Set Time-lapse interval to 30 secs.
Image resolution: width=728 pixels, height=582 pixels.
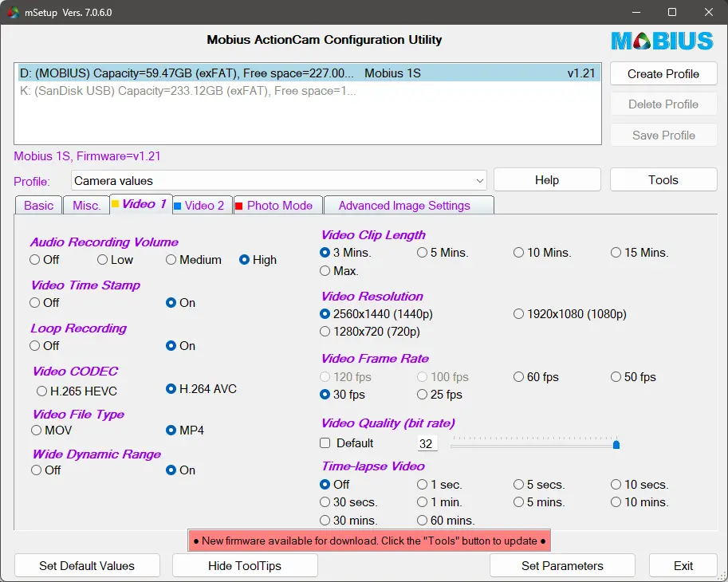pos(348,502)
